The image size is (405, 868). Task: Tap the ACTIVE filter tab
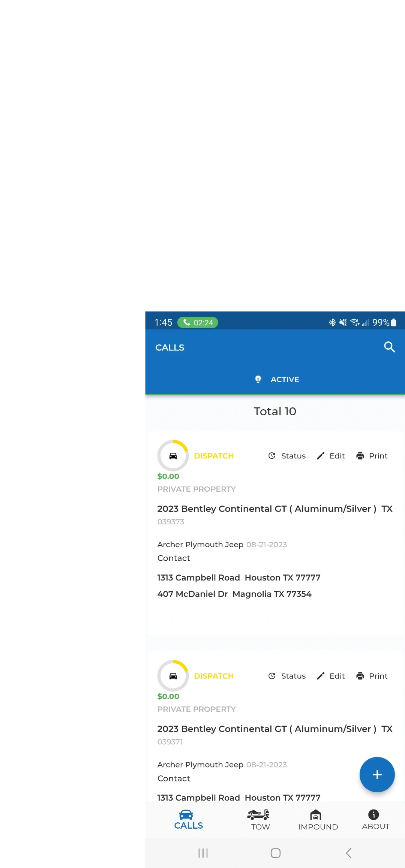point(275,379)
